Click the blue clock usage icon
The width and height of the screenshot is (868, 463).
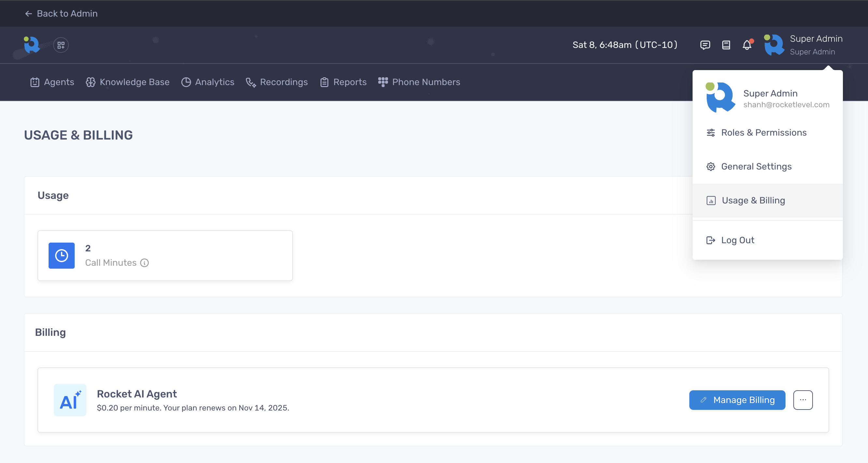tap(62, 255)
